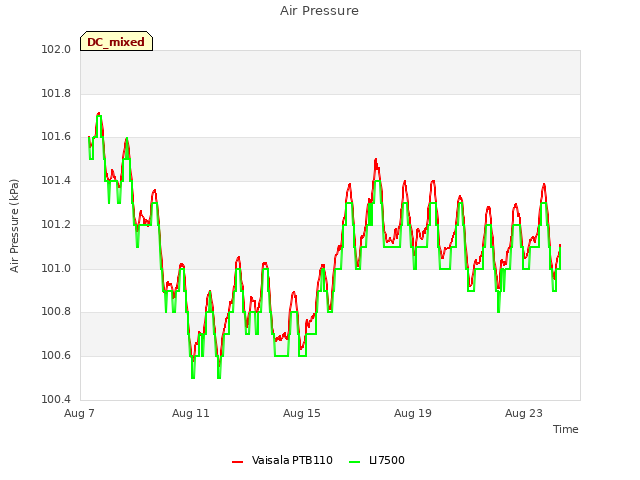The width and height of the screenshot is (640, 480).
Task: Click the 101.8 y-axis label
Action: click(56, 93)
